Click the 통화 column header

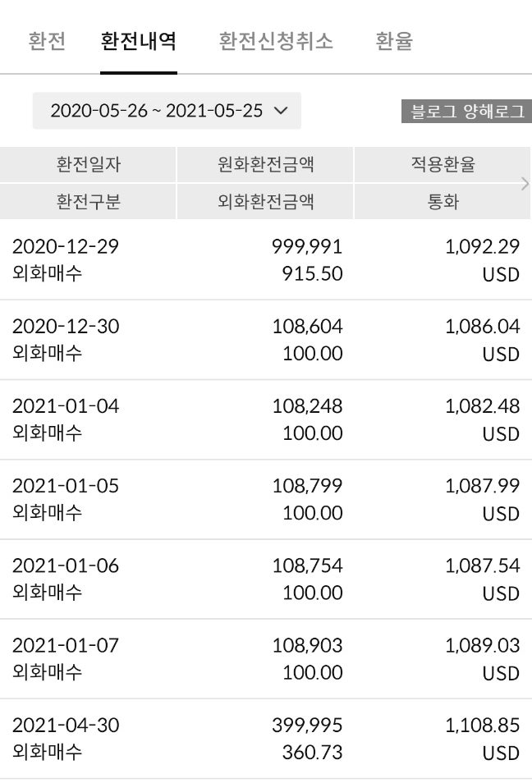tap(443, 202)
